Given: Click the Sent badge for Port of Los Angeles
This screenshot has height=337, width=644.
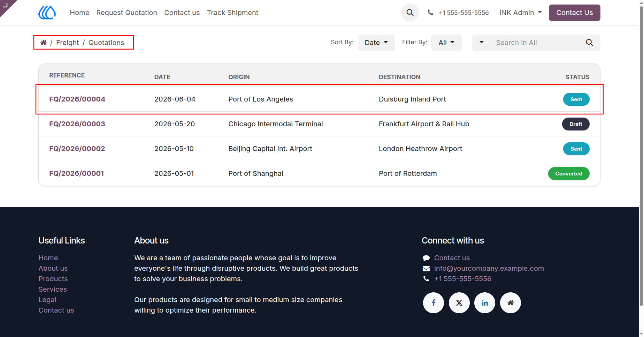Looking at the screenshot, I should tap(576, 99).
